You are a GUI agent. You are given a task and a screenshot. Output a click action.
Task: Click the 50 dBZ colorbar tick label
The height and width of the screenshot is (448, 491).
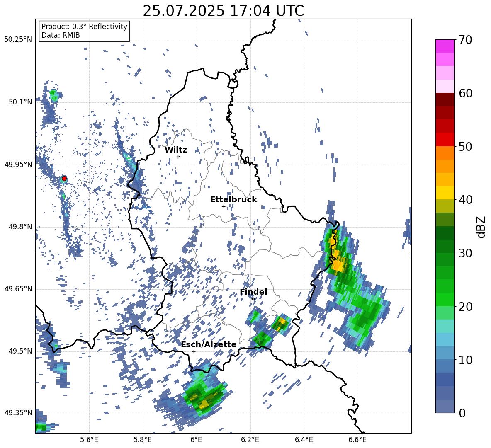coord(465,146)
